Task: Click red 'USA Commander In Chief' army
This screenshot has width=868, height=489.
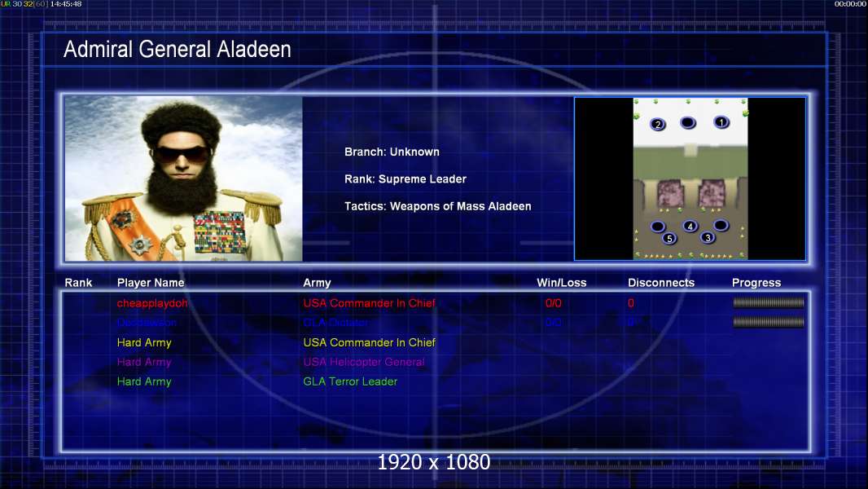Action: click(x=369, y=303)
